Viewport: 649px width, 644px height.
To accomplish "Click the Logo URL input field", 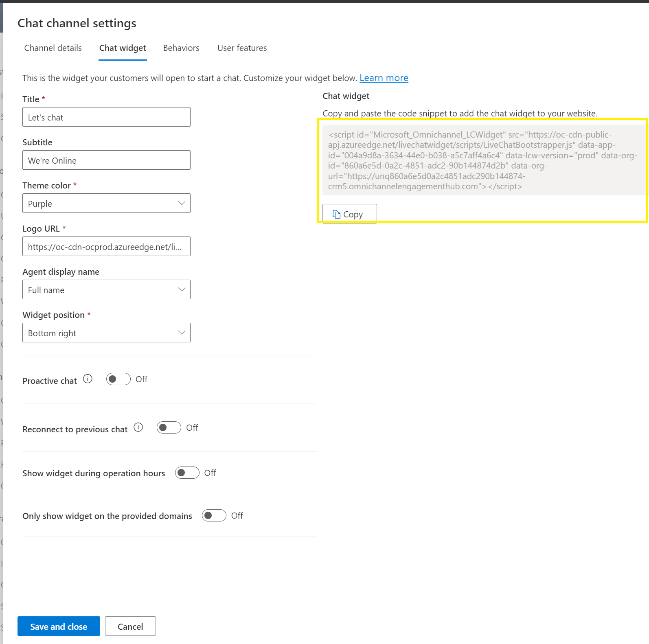I will pyautogui.click(x=106, y=246).
